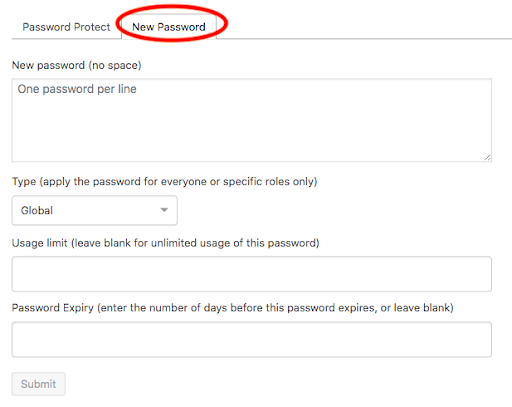Click the Global text in Type combo box
The image size is (512, 407).
point(37,210)
